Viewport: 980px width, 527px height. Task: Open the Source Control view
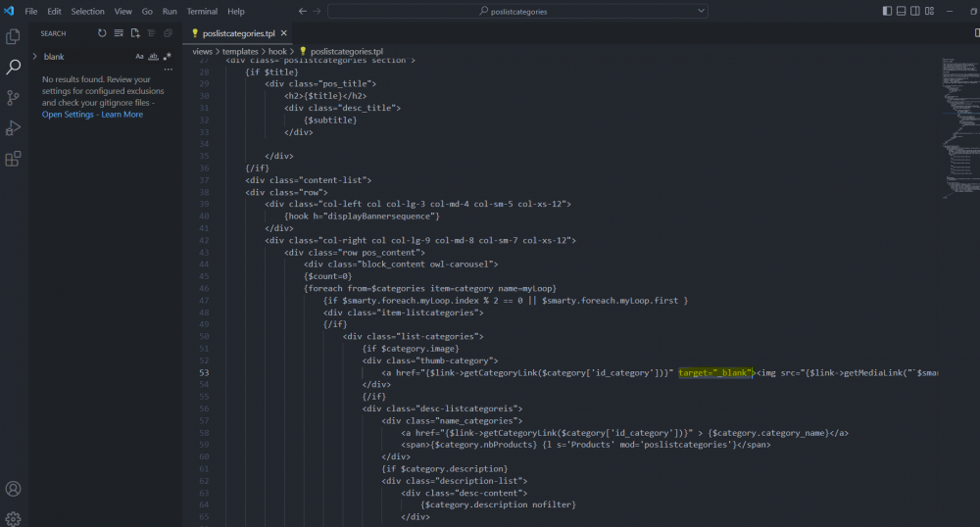click(14, 98)
